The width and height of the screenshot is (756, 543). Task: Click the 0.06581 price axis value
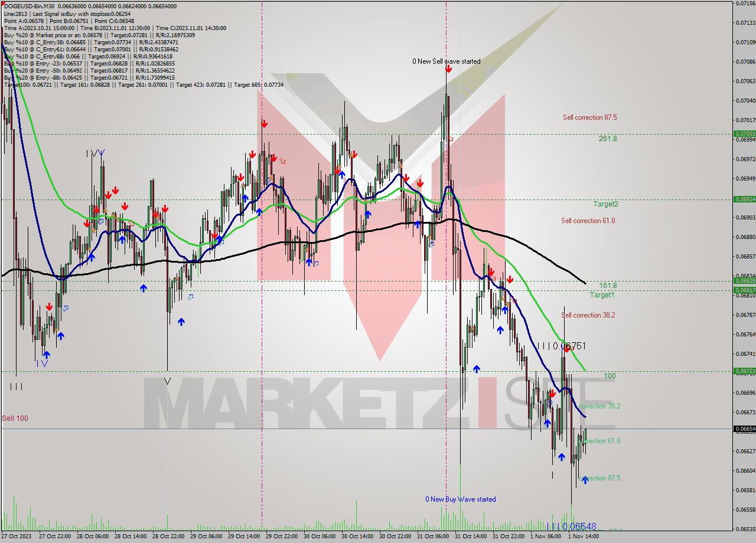[x=745, y=490]
